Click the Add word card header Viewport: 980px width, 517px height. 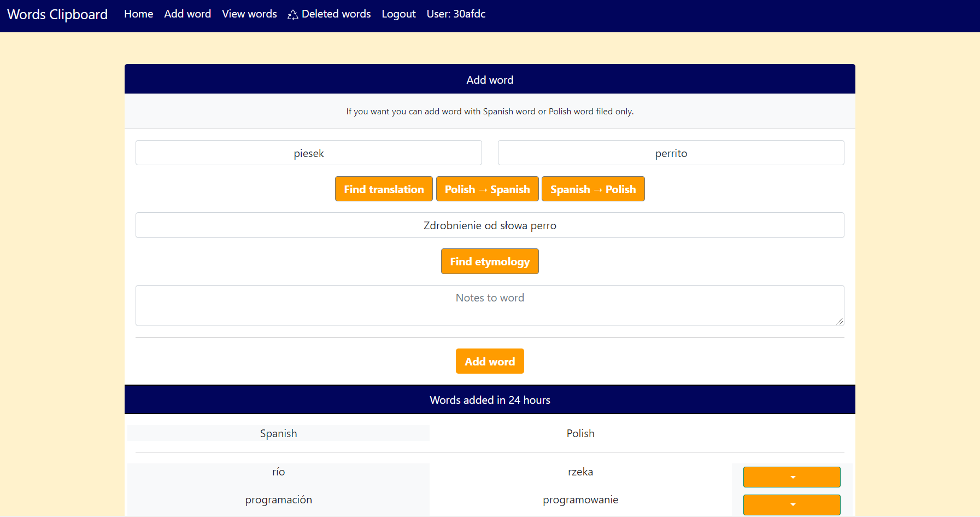[490, 79]
